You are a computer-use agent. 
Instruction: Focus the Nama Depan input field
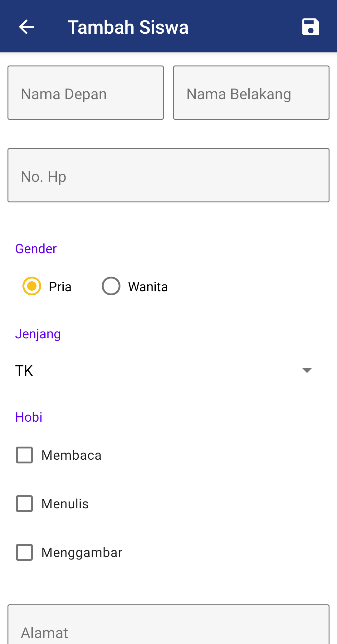(x=85, y=93)
